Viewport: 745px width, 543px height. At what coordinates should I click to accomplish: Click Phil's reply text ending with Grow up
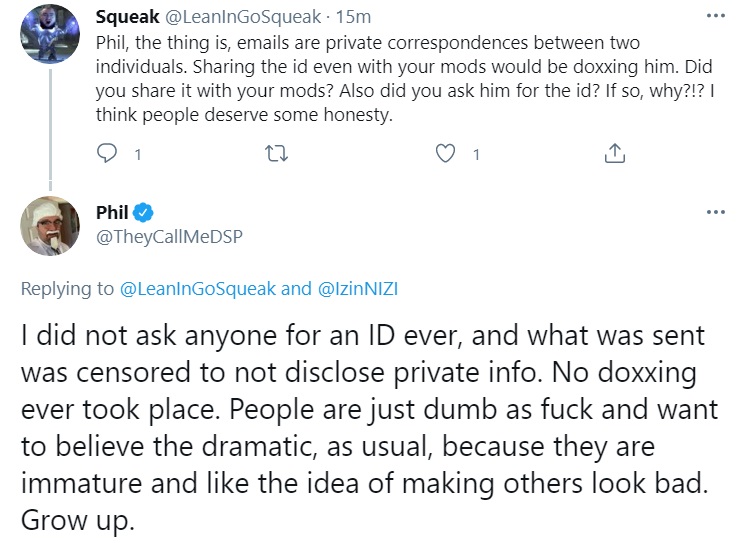tap(369, 428)
